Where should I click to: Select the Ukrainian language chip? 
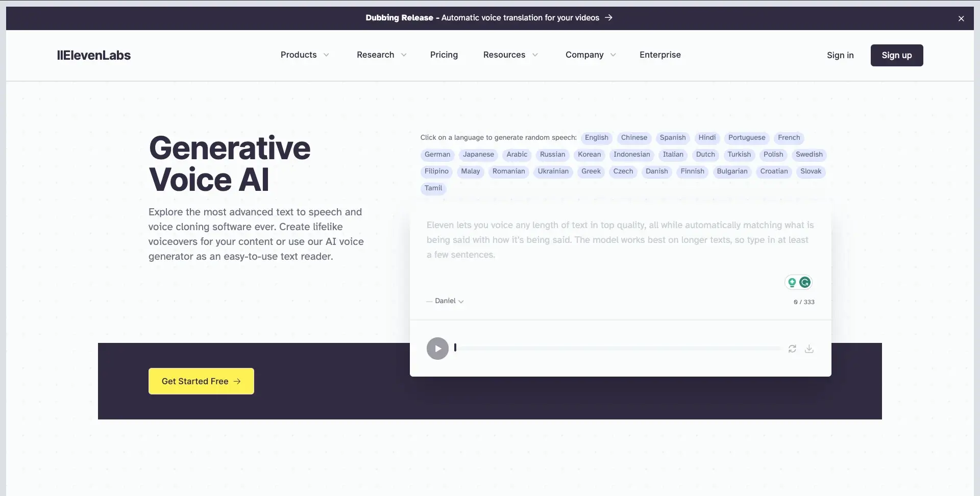point(553,171)
